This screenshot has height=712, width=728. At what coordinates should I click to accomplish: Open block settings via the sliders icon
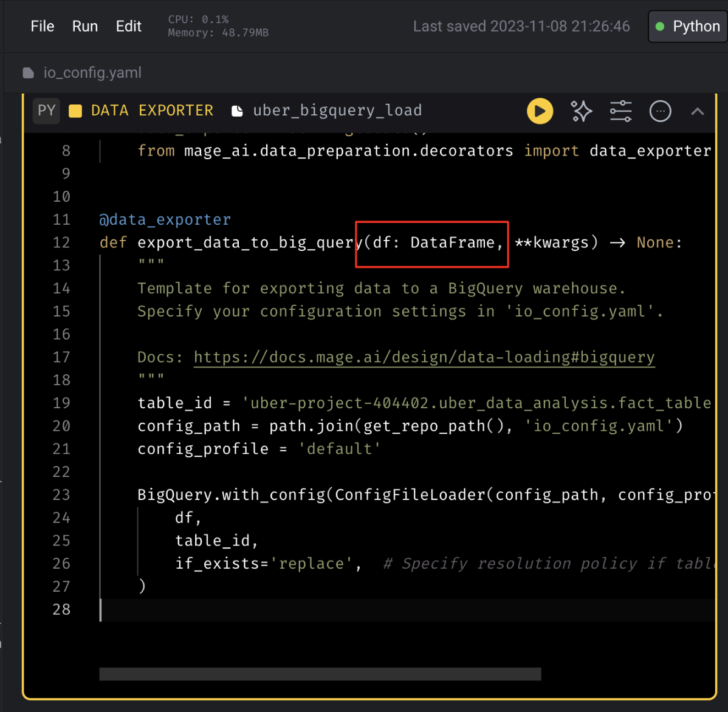(x=620, y=111)
